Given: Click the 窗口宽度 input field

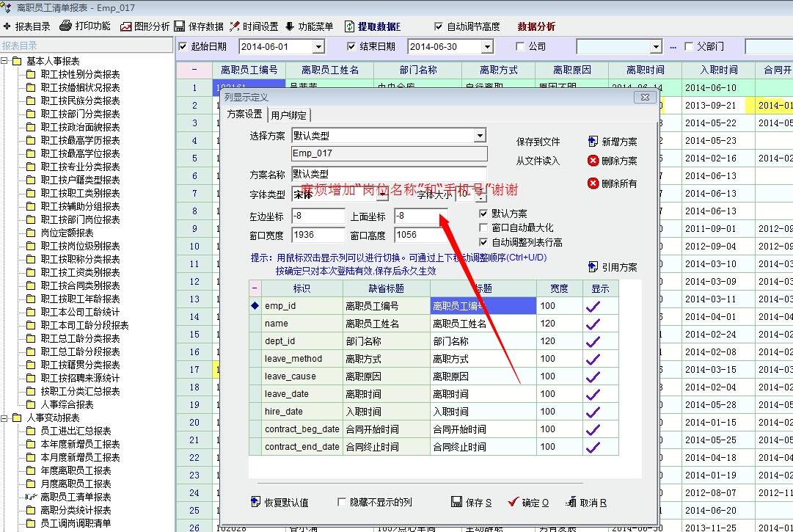Looking at the screenshot, I should [318, 236].
